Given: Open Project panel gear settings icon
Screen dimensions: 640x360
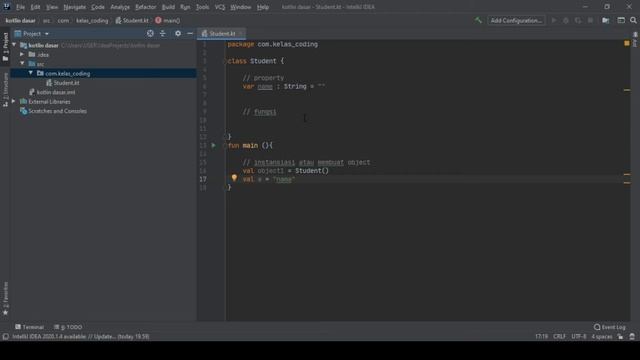Looking at the screenshot, I should (178, 33).
